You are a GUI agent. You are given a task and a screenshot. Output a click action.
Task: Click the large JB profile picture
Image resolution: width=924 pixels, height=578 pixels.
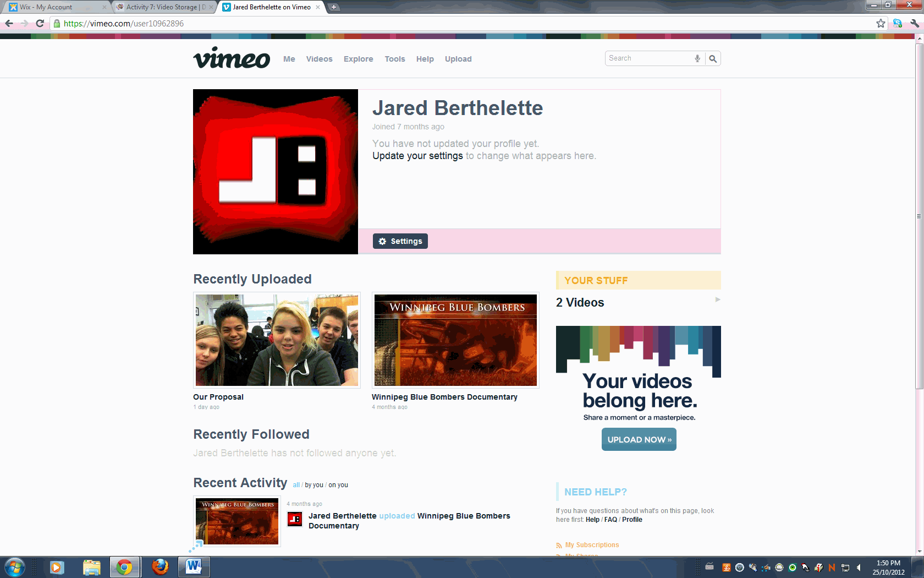coord(276,172)
